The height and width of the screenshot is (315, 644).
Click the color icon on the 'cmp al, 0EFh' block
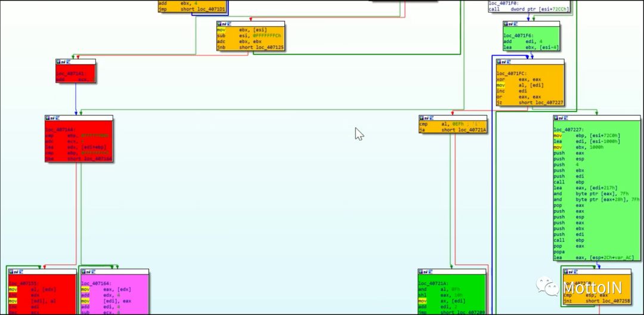coord(422,118)
